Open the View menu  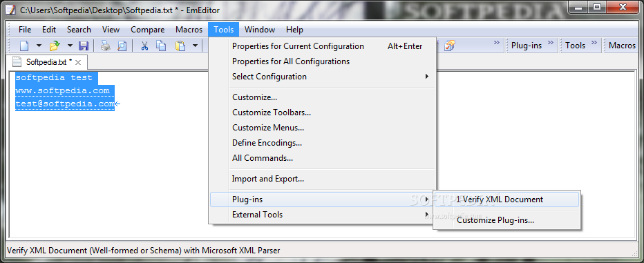(x=111, y=30)
